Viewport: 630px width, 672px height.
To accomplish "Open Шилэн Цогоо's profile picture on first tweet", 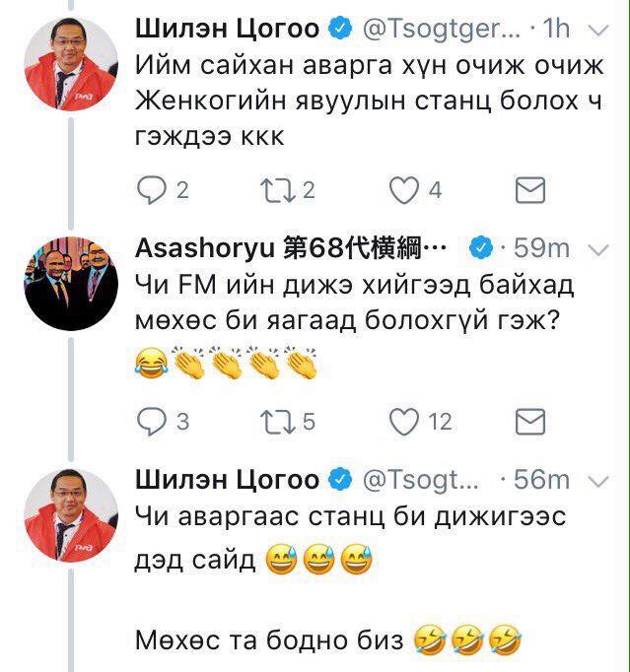I will [x=71, y=64].
